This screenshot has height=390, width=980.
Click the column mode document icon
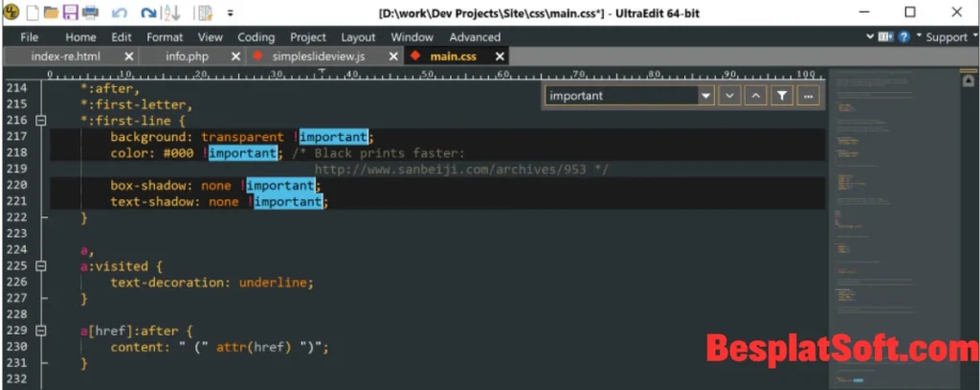coord(205,11)
